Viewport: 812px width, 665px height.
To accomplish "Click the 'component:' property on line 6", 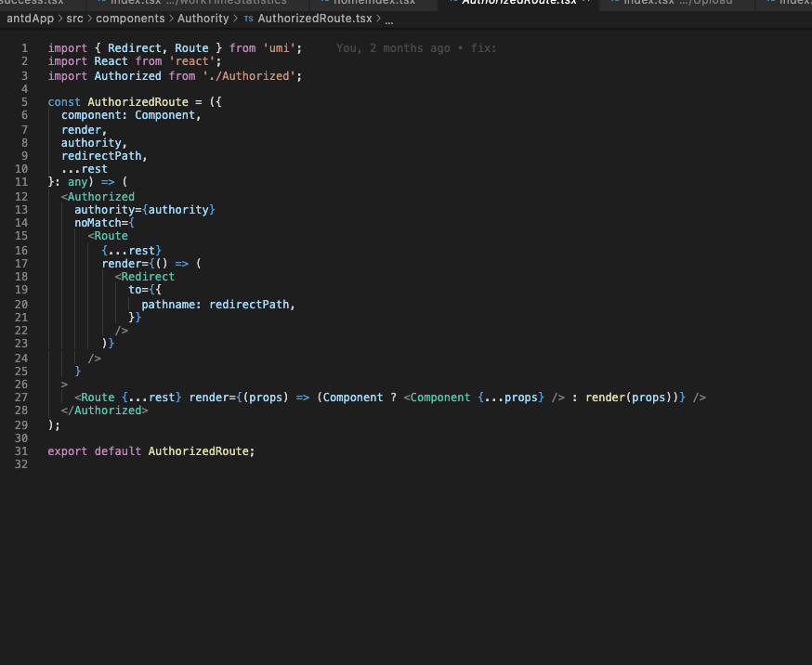I will point(94,115).
